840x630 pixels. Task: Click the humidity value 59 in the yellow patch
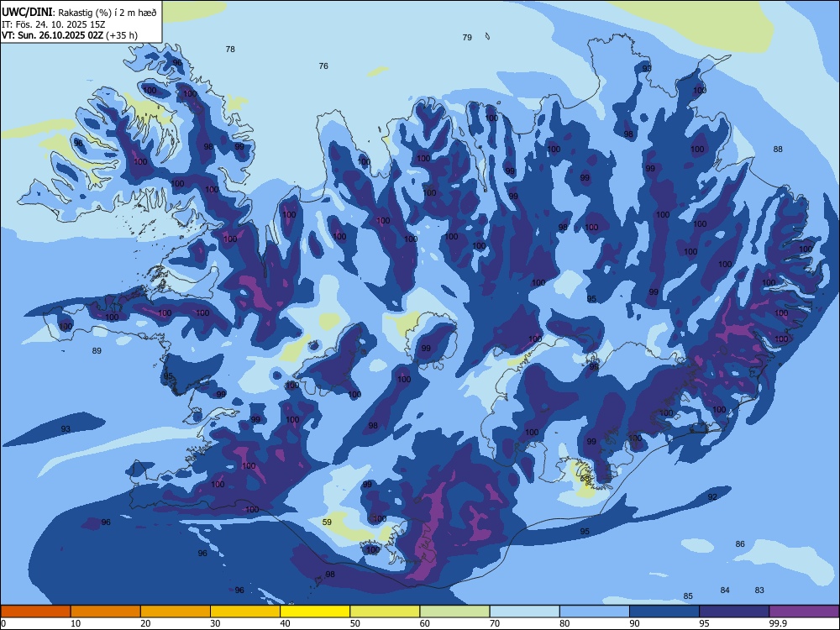(328, 522)
